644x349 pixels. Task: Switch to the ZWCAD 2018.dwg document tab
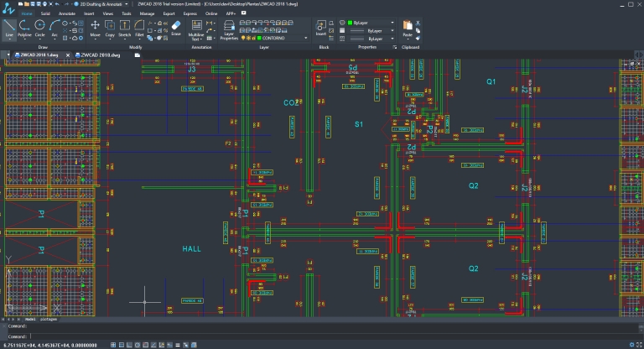click(x=98, y=54)
